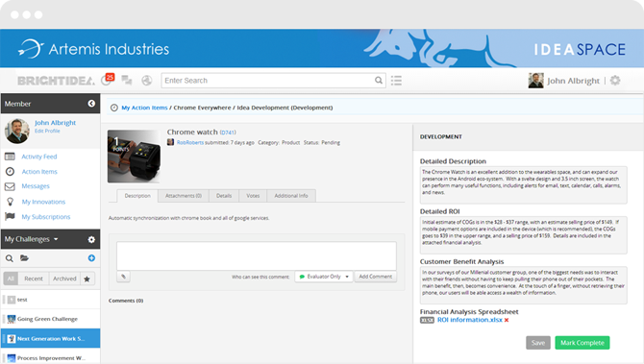Click the Customer Benefit Analysis text area
The image size is (644, 364).
click(523, 285)
